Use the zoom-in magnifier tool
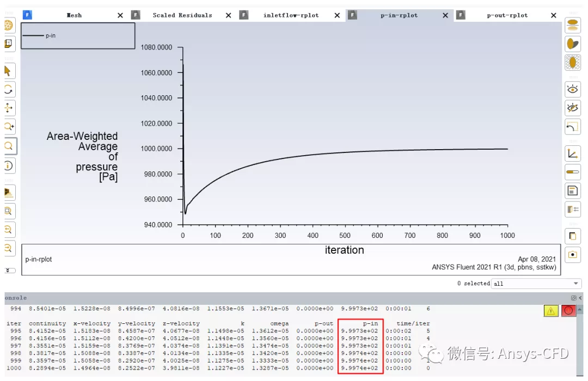 (9, 126)
